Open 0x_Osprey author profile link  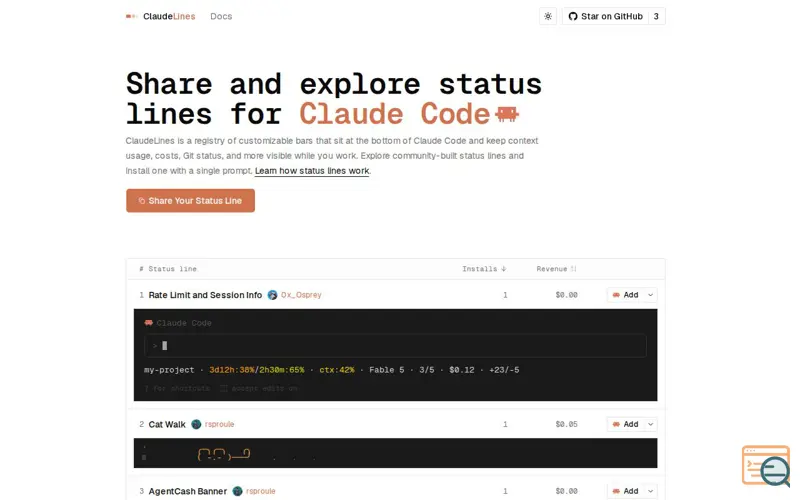tap(301, 295)
